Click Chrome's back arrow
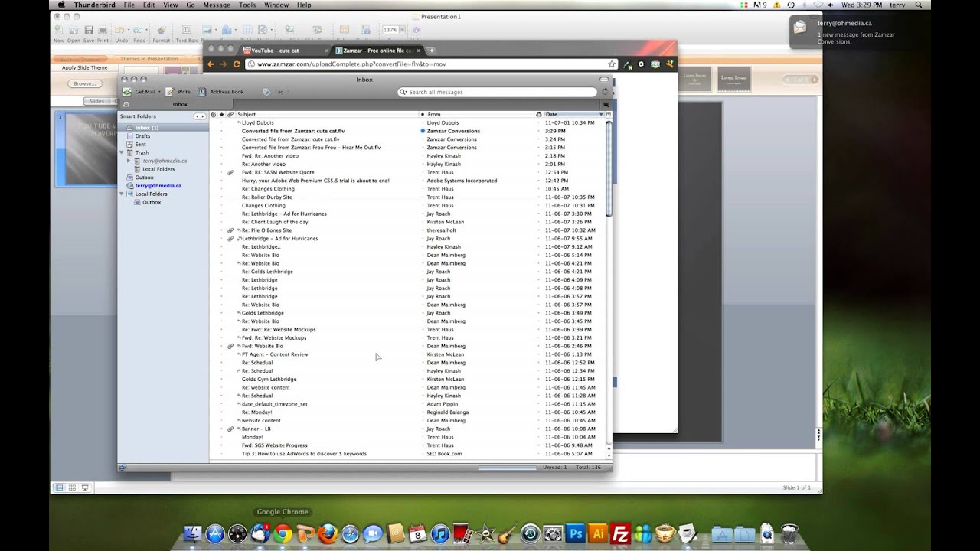 (211, 64)
